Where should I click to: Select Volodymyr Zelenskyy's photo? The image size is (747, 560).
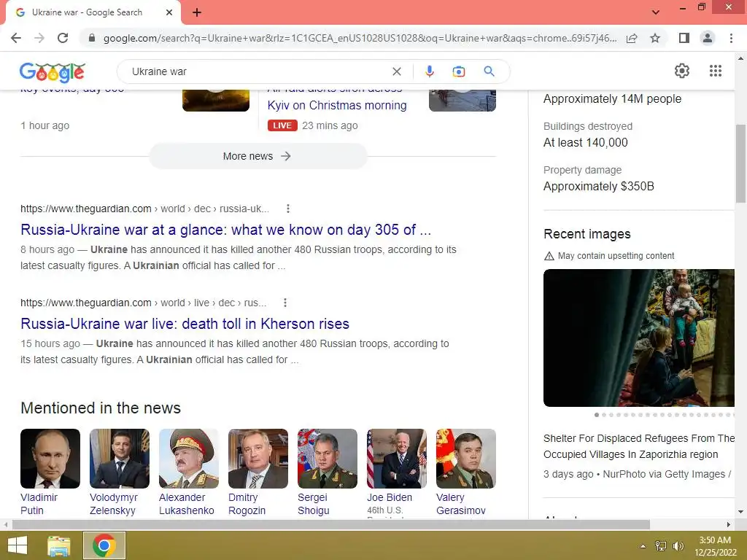coord(120,459)
